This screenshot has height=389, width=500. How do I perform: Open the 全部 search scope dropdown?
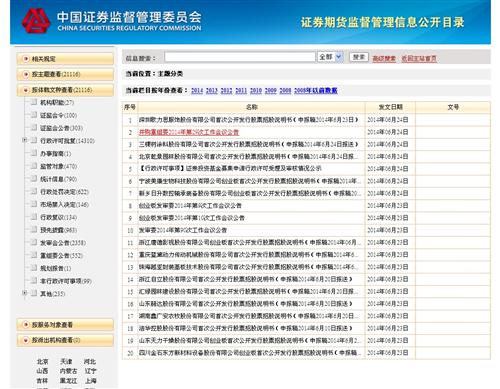(x=330, y=57)
